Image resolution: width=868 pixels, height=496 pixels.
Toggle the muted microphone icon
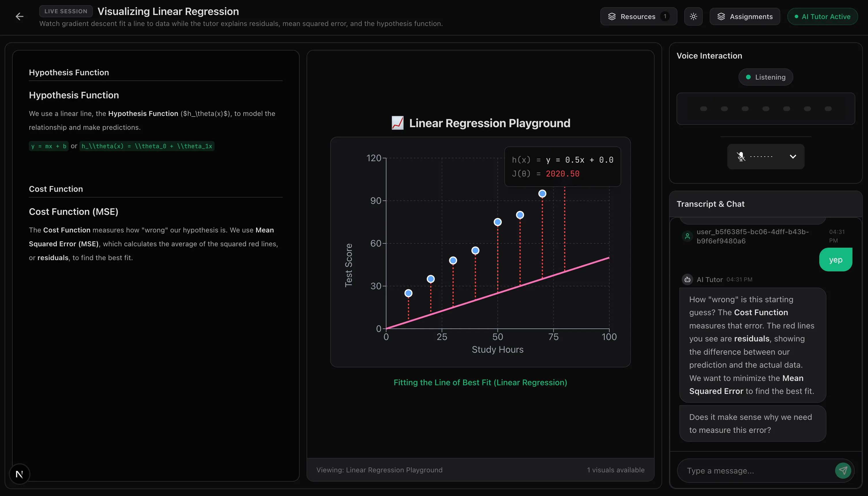click(x=741, y=156)
